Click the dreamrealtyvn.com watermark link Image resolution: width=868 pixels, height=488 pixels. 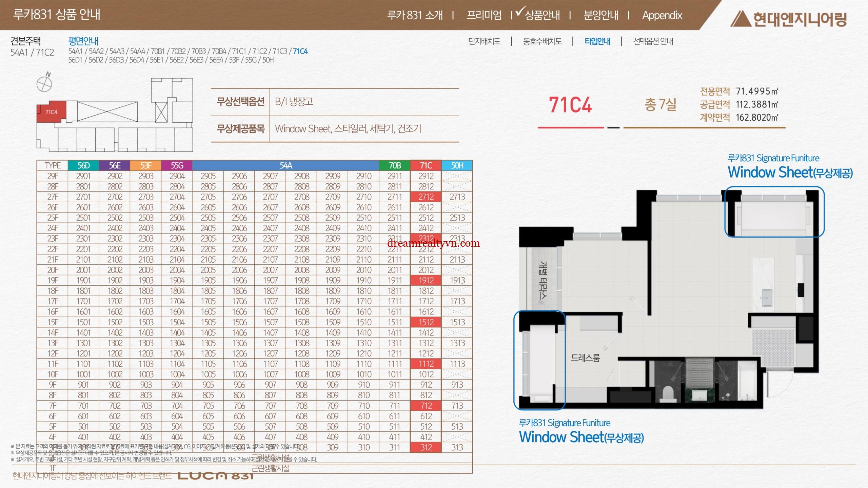pos(433,243)
